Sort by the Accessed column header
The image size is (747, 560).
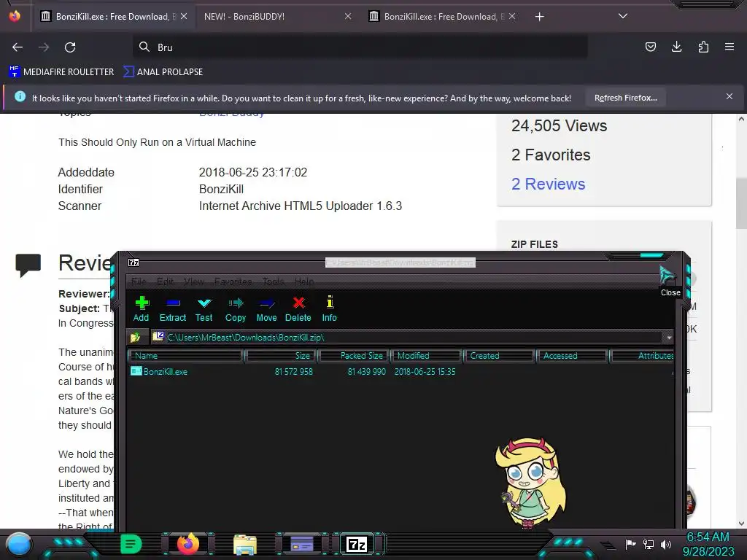[x=571, y=356]
